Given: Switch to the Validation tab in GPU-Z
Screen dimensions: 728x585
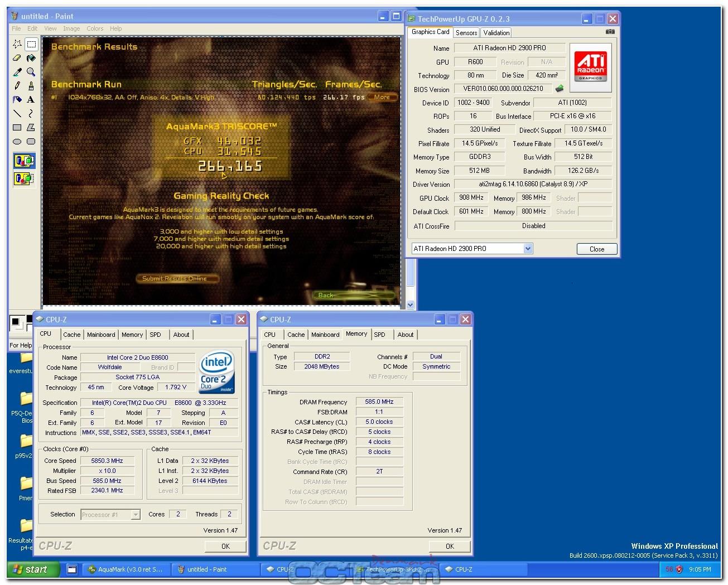Looking at the screenshot, I should 496,33.
